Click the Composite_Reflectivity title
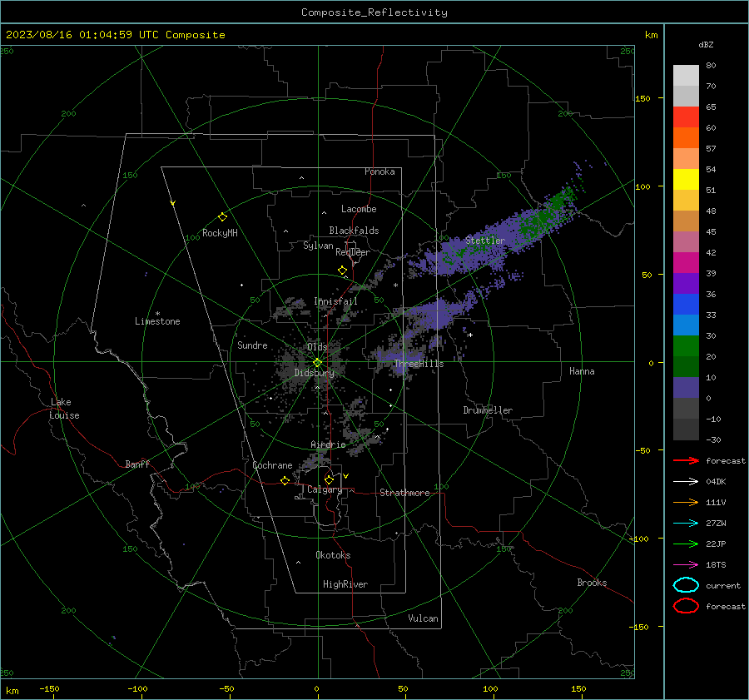 pos(374,12)
